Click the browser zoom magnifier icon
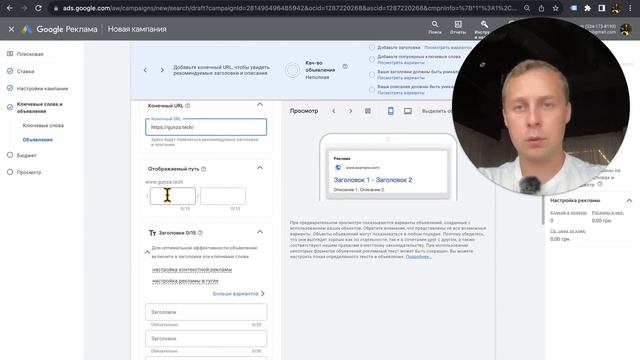Screen dimensions: 640x360 click(x=527, y=8)
